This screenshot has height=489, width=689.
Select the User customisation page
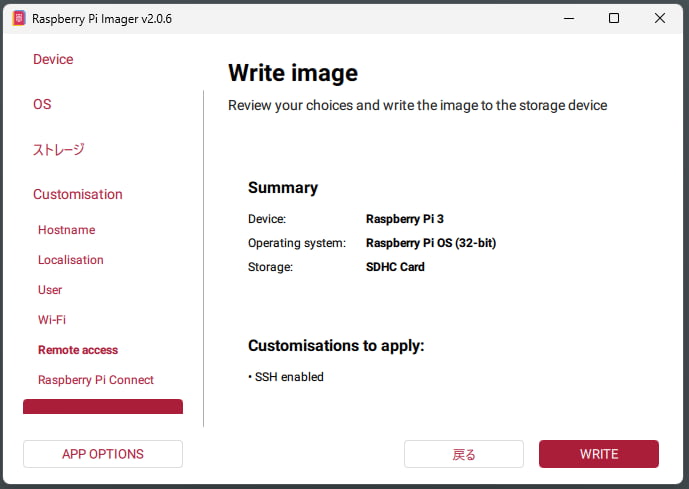point(50,290)
